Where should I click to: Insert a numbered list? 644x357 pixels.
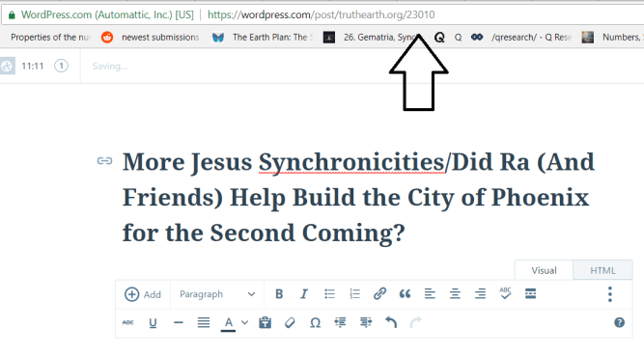[354, 294]
